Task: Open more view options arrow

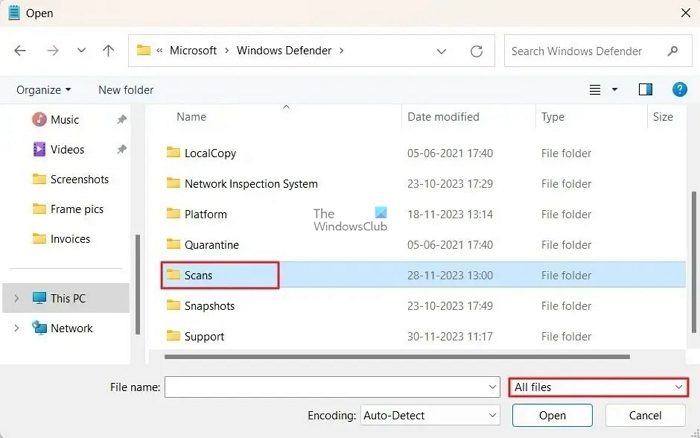Action: (x=615, y=90)
